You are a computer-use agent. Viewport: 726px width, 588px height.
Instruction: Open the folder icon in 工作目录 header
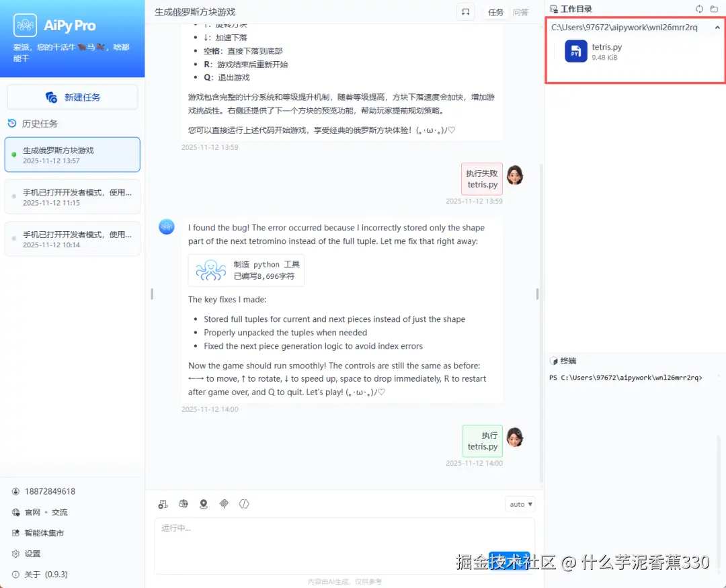[715, 9]
